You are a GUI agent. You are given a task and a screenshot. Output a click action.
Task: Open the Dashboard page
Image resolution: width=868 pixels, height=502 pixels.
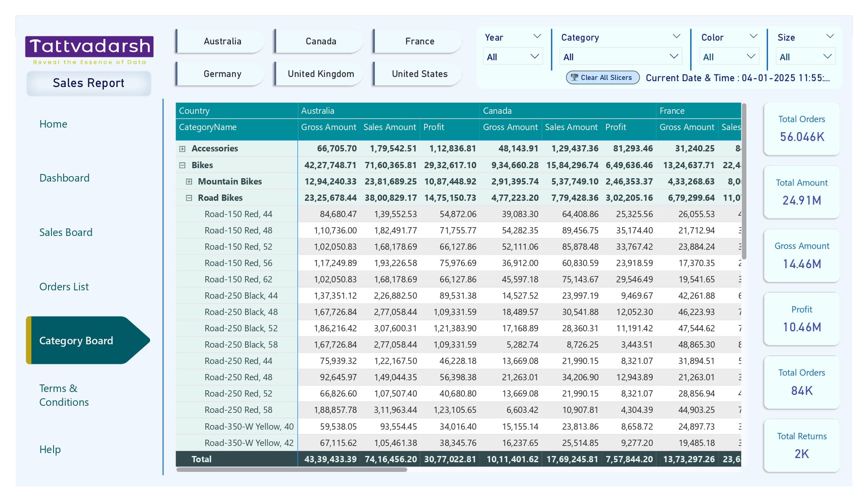[64, 178]
